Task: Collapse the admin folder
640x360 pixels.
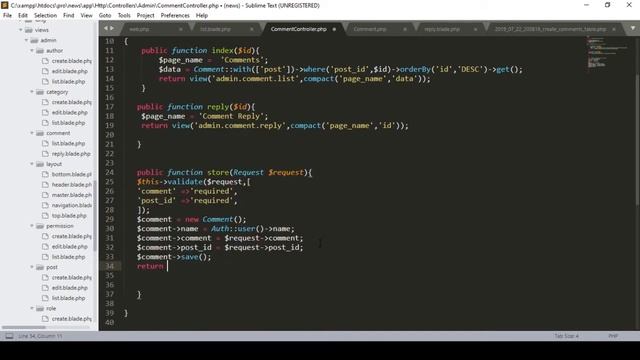Action: click(x=27, y=40)
